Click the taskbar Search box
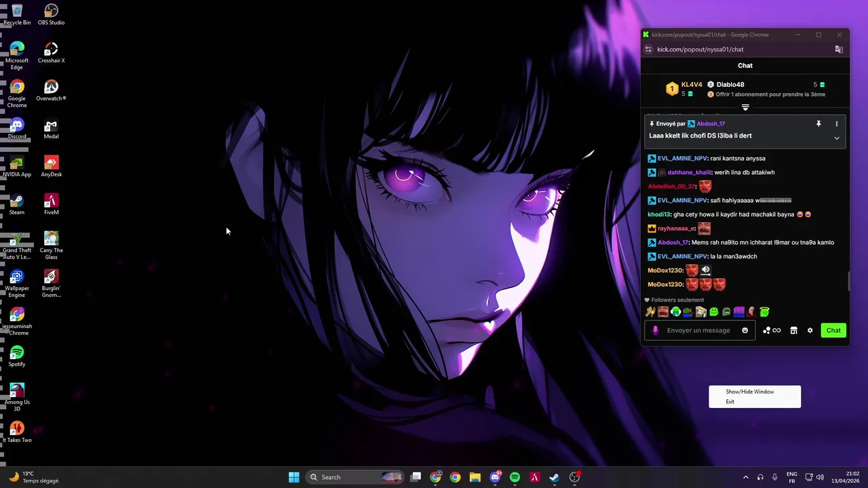 coord(355,477)
